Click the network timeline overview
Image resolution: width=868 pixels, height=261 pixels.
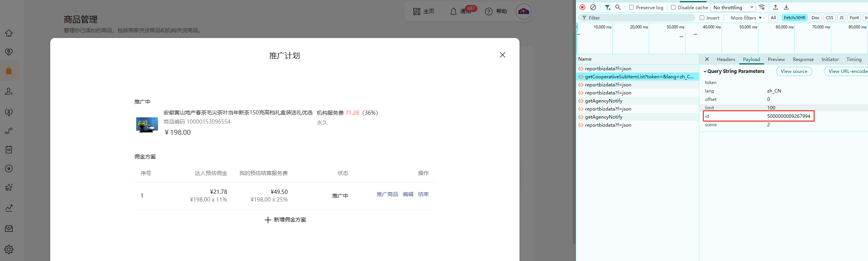(722, 38)
